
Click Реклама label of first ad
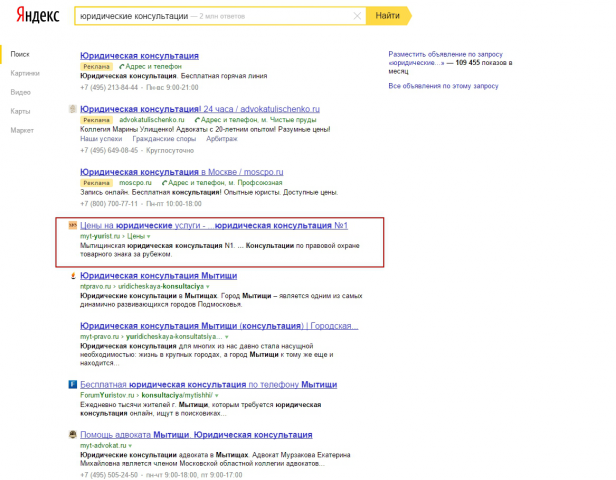(96, 67)
